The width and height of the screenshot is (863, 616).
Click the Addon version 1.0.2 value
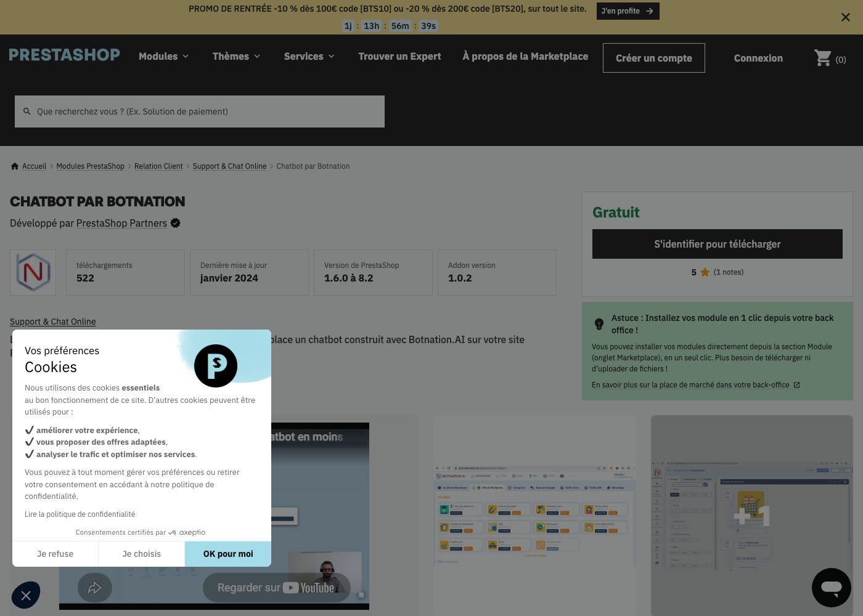(460, 278)
